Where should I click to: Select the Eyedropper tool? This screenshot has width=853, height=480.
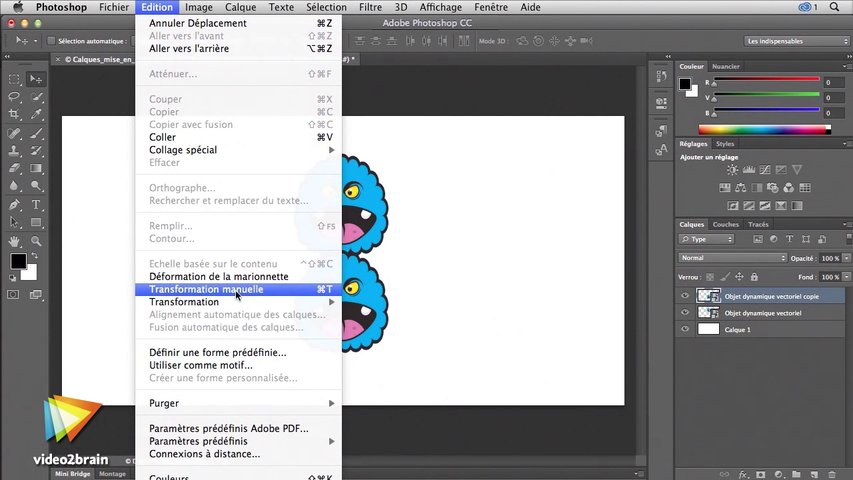(x=36, y=114)
